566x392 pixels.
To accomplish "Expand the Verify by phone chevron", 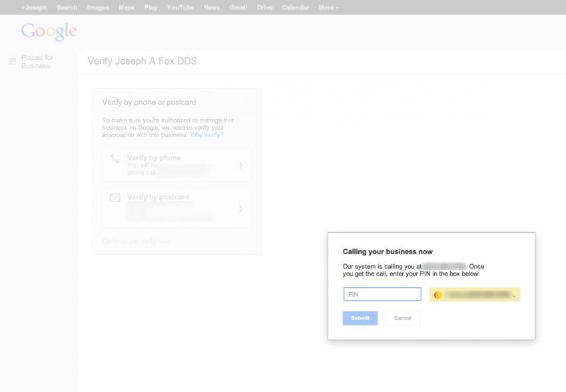I will 241,165.
